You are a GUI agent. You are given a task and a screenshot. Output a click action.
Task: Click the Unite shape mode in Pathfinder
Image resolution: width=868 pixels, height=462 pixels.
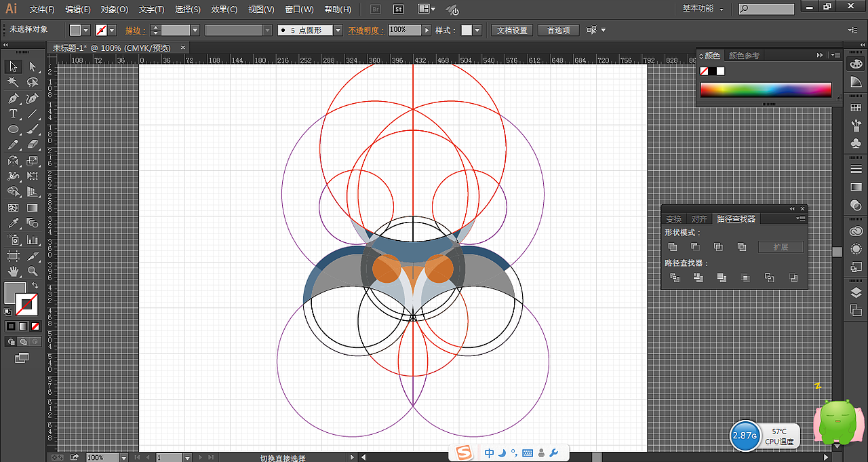(x=672, y=247)
